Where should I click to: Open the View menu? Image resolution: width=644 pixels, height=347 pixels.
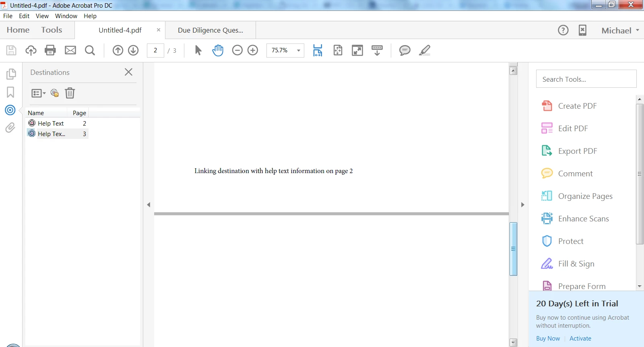42,16
